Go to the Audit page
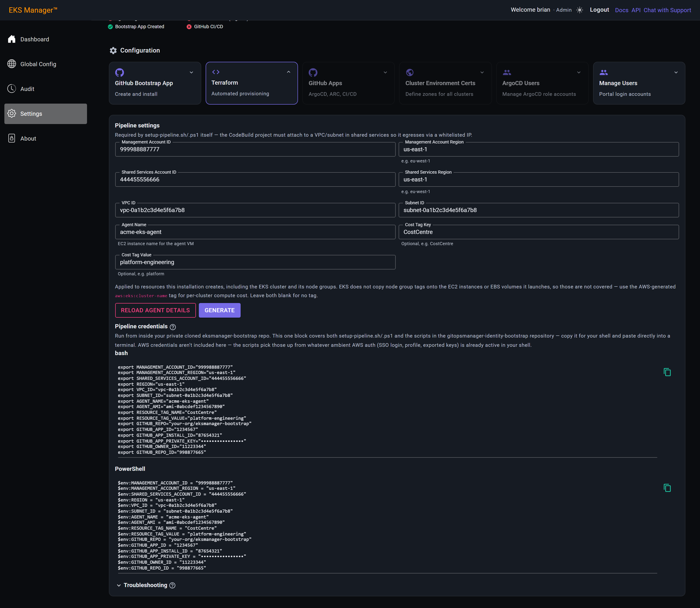This screenshot has width=700, height=608. click(x=45, y=89)
